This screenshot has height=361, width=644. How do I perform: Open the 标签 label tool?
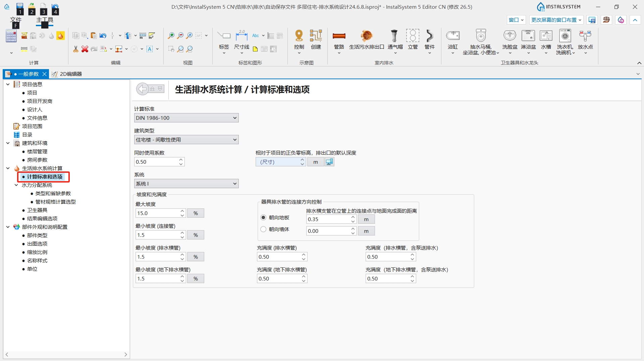tap(224, 41)
